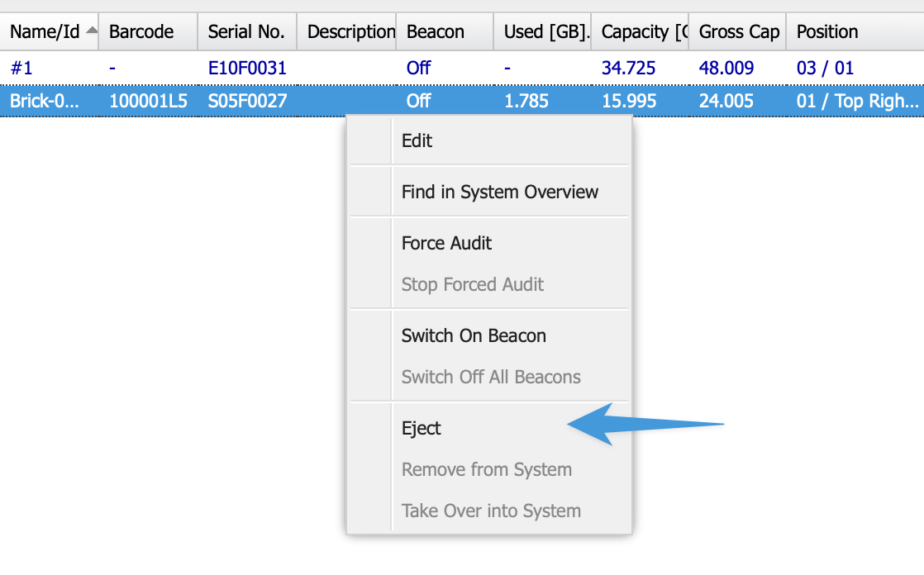Select Switch On Beacon menu entry
This screenshot has width=924, height=575.
point(474,335)
